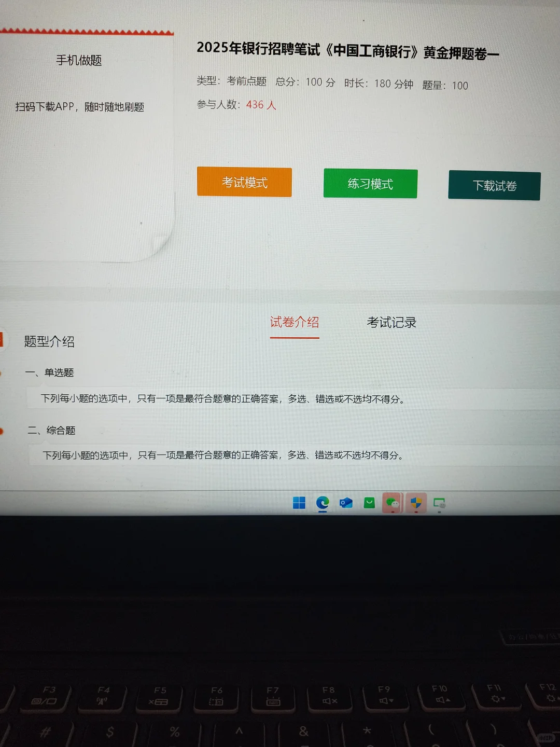
Task: Click the description under 单选题
Action: [x=223, y=398]
